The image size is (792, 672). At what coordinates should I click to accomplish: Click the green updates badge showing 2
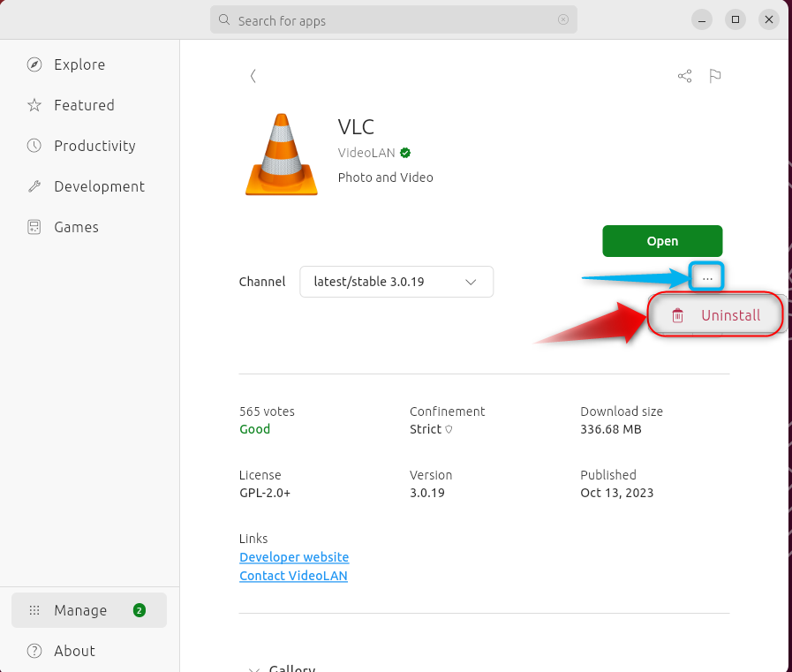point(140,610)
